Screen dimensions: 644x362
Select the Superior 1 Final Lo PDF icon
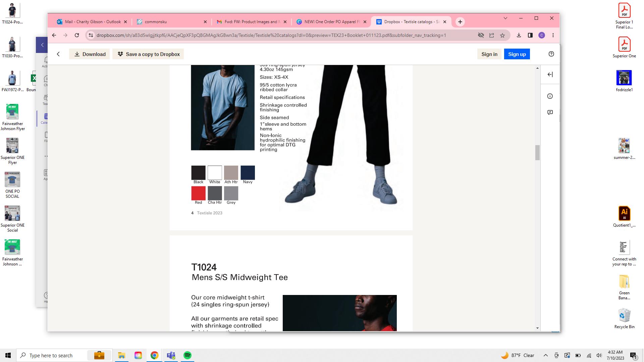coord(624,16)
